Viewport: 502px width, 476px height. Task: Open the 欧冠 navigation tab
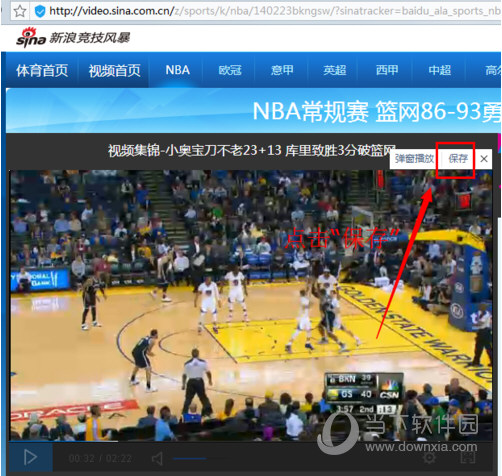click(230, 70)
